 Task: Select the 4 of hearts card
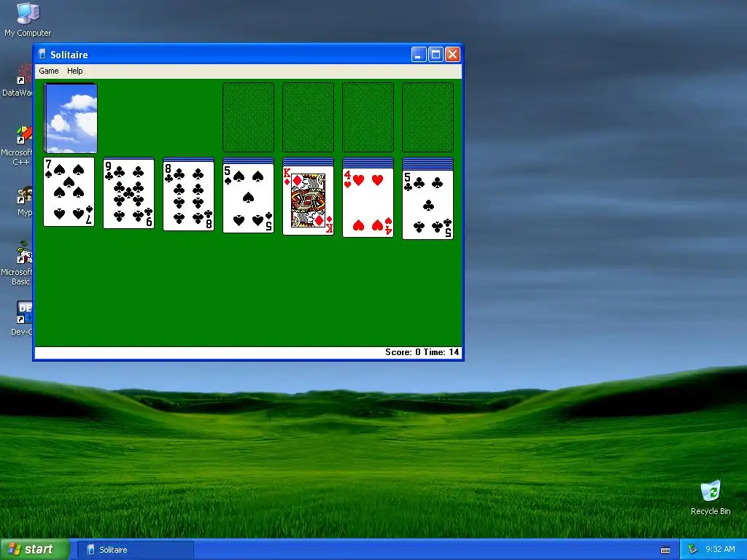[x=368, y=203]
